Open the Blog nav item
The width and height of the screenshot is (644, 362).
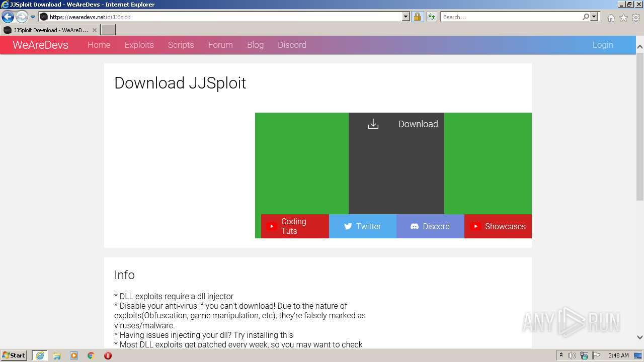(x=255, y=45)
